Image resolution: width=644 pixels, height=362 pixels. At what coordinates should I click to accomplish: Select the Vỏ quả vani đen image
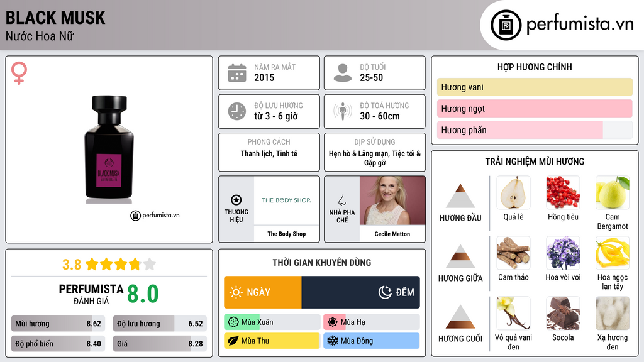pyautogui.click(x=513, y=313)
